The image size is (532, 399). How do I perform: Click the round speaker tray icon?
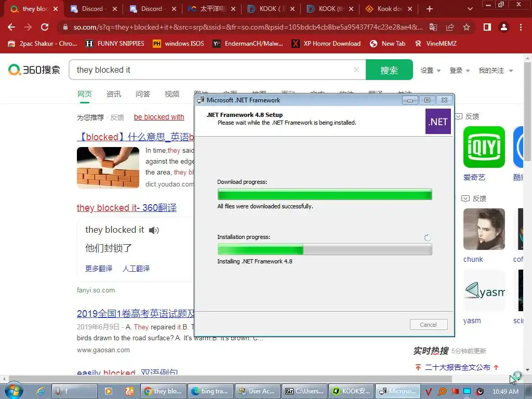click(x=480, y=392)
